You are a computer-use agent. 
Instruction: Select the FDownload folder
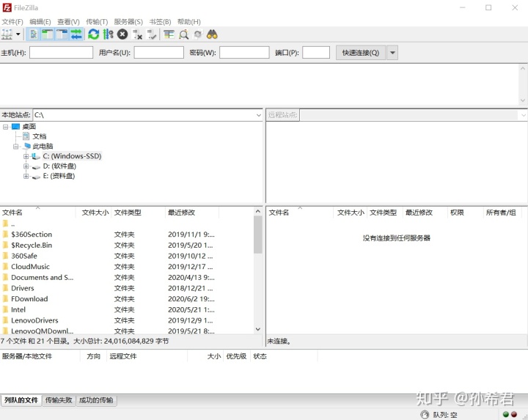(x=29, y=299)
